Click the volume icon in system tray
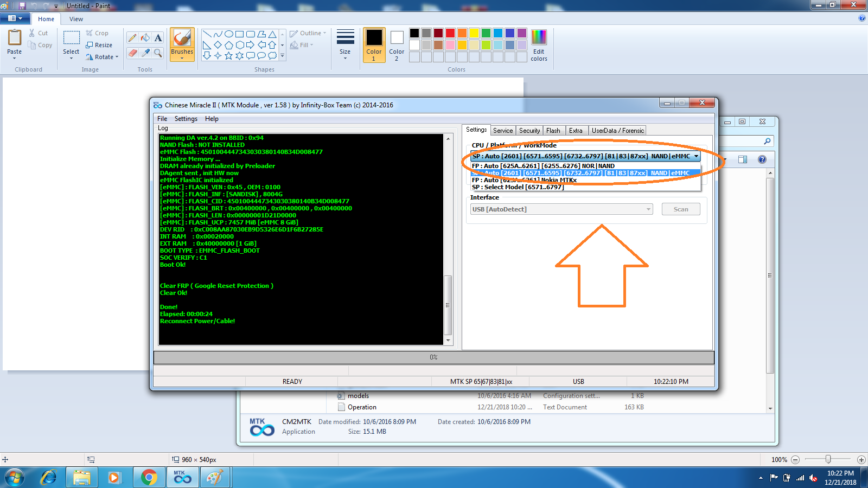The image size is (868, 488). point(813,478)
